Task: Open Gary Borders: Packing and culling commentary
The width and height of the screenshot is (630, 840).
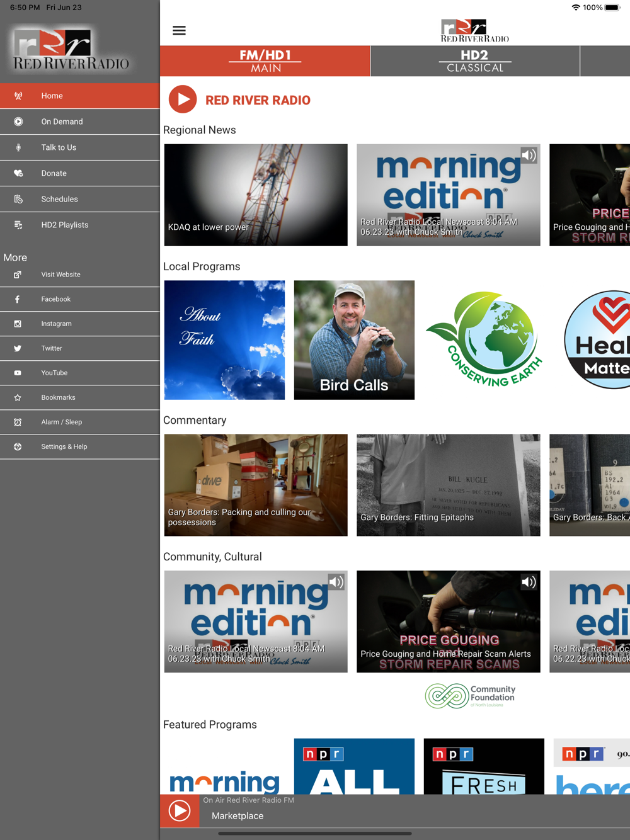Action: 256,485
